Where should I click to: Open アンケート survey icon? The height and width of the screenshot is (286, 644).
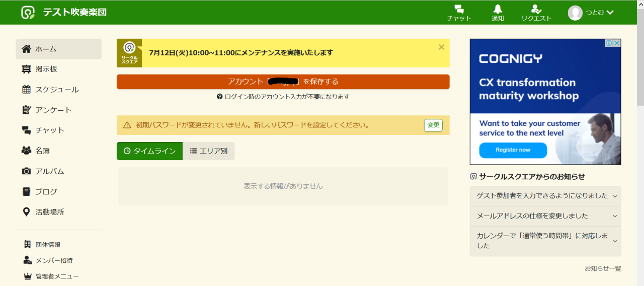(x=26, y=110)
